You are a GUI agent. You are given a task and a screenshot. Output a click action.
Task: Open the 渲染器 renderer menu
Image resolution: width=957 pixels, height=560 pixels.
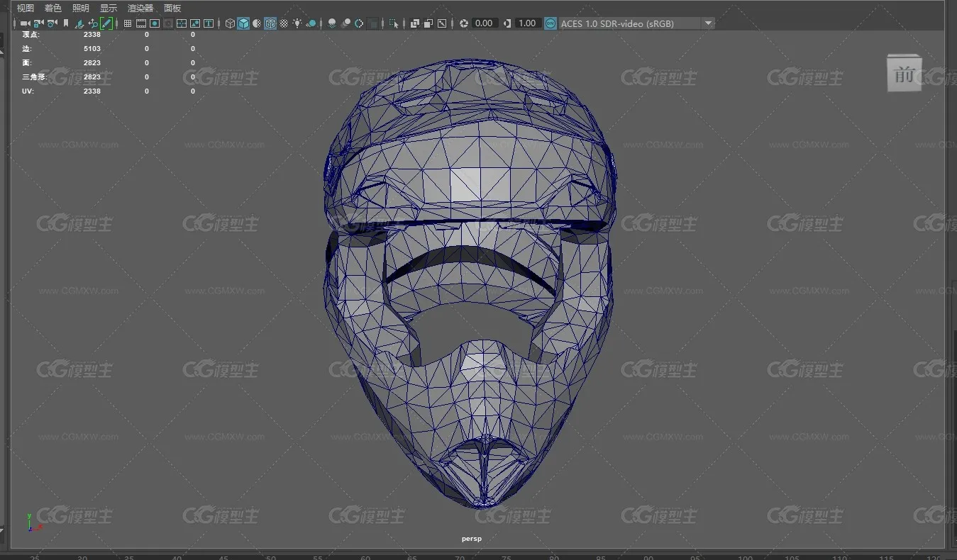click(x=140, y=8)
